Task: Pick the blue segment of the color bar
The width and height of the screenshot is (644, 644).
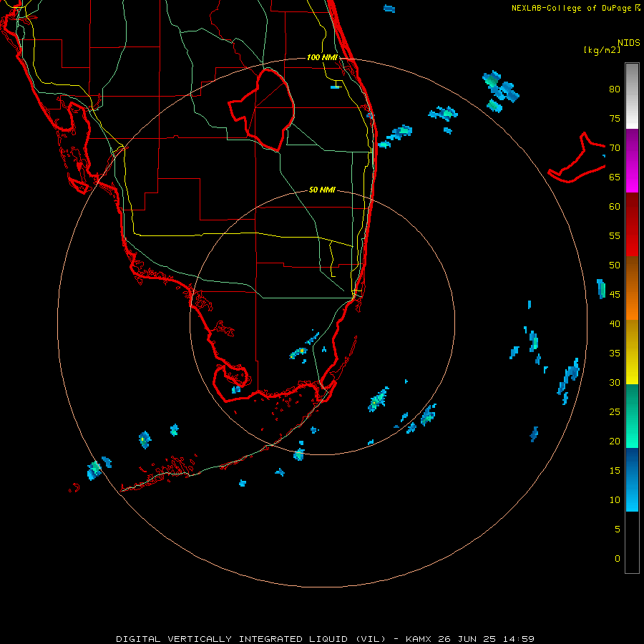Action: tap(632, 479)
